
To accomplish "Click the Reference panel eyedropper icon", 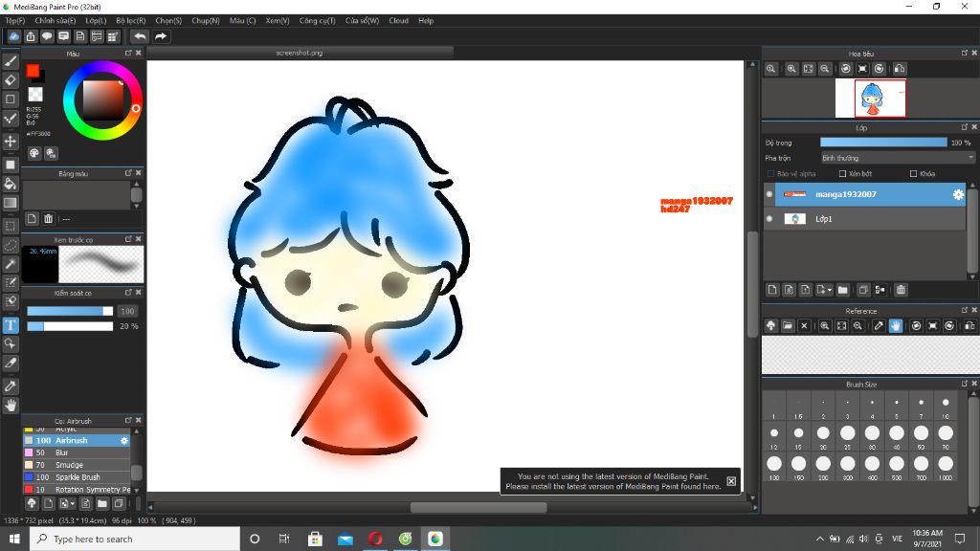I will coord(879,325).
